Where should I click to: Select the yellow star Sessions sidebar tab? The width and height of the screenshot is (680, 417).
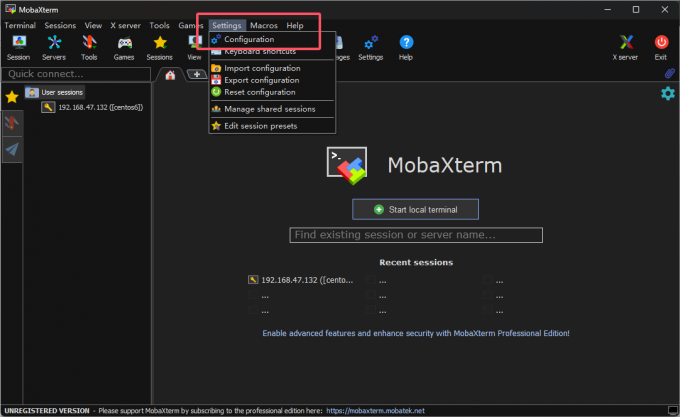point(12,97)
